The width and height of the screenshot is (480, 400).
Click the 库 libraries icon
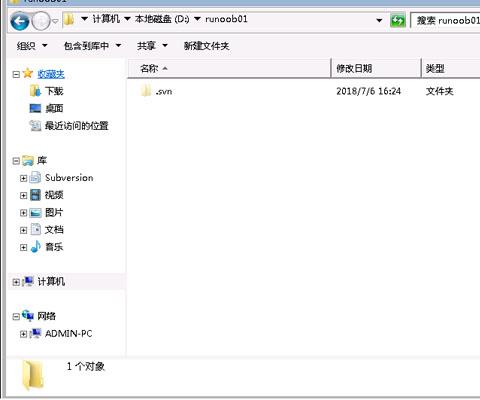click(28, 161)
